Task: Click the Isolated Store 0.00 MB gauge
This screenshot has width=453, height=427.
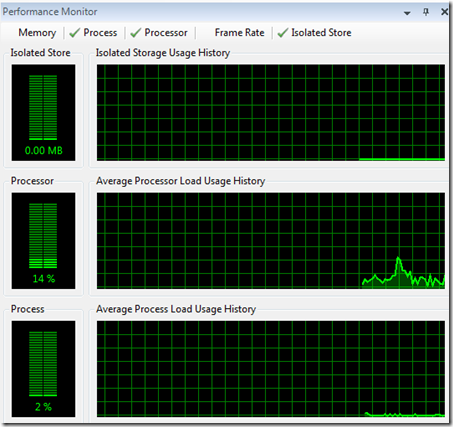Action: tap(43, 113)
